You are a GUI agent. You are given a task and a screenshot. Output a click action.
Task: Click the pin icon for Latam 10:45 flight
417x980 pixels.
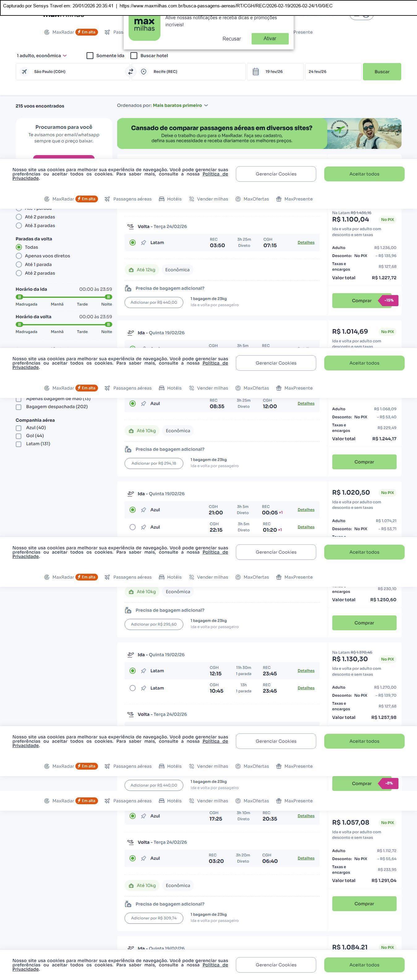143,688
